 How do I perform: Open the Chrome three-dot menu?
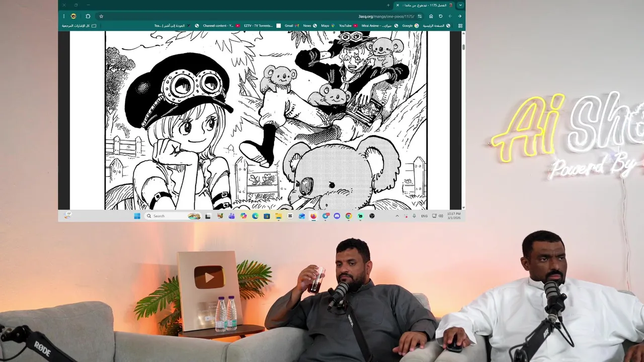[64, 16]
